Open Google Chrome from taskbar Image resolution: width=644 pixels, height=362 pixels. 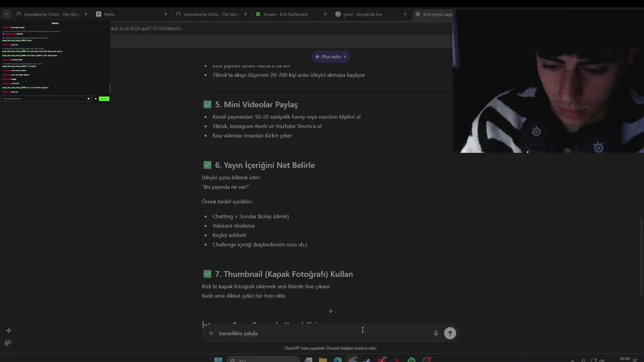(x=353, y=360)
